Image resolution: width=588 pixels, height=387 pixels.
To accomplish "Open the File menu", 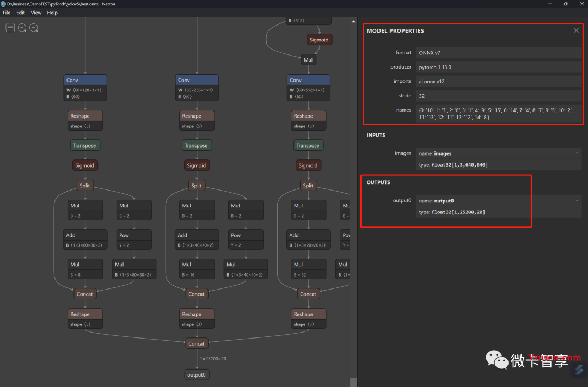I will click(x=7, y=13).
